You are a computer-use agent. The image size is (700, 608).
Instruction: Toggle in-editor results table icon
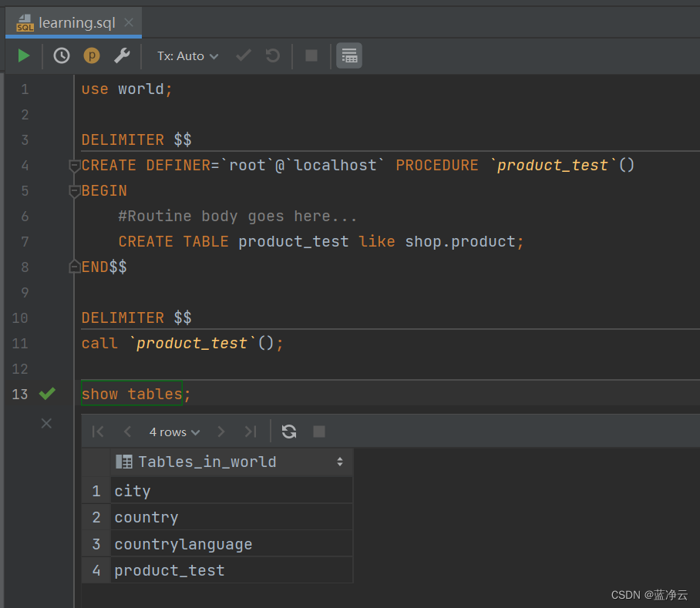(349, 55)
